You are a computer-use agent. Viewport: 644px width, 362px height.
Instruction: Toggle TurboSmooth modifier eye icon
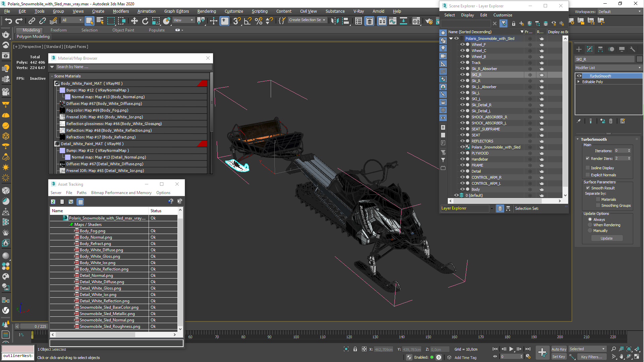click(579, 76)
